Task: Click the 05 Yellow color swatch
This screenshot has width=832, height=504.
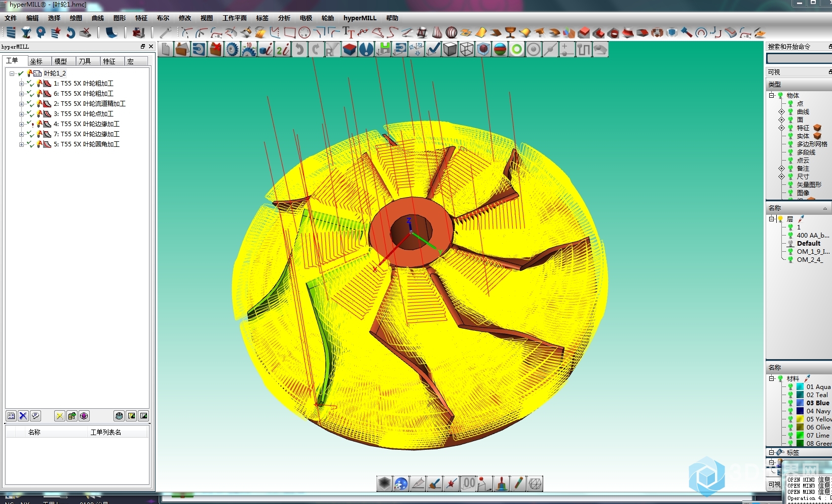Action: coord(800,419)
